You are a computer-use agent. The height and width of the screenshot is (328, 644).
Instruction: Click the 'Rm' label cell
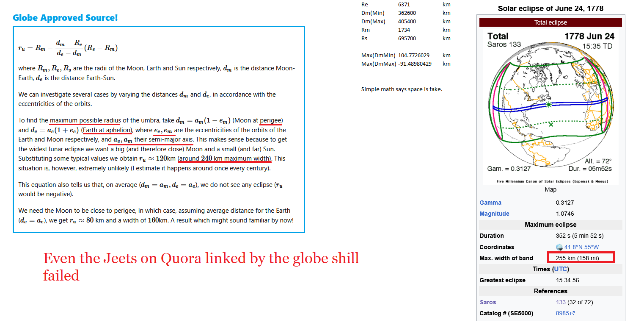point(366,30)
